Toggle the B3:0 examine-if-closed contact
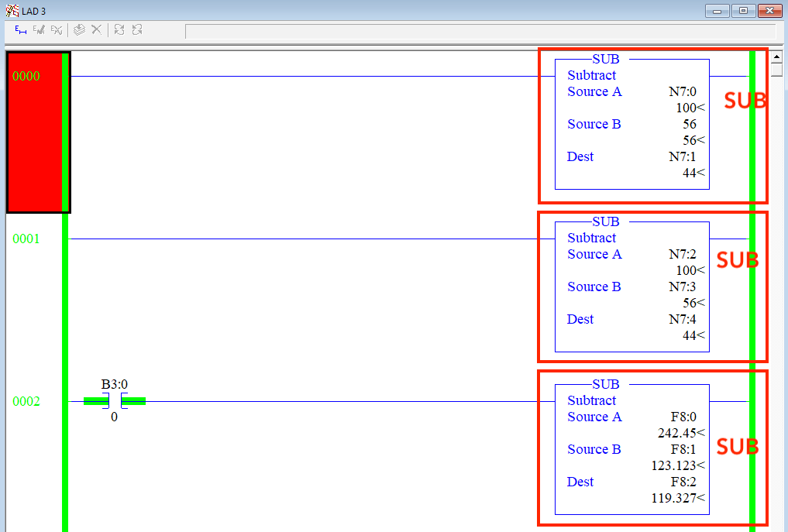788x532 pixels. [114, 401]
